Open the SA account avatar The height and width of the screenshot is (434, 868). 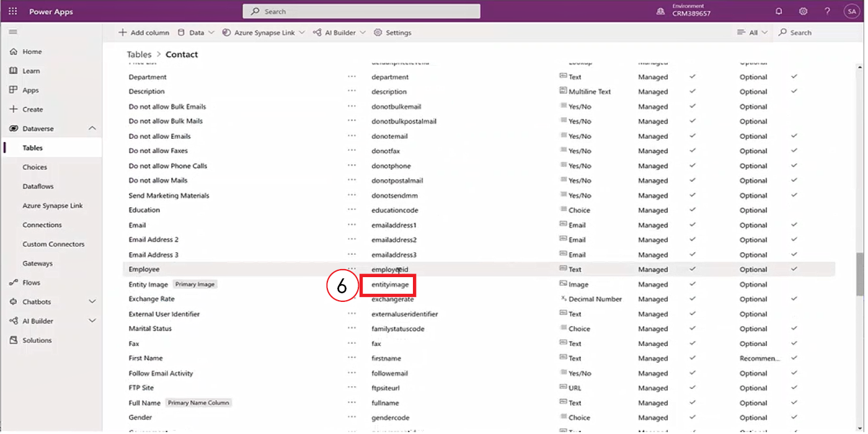(851, 11)
